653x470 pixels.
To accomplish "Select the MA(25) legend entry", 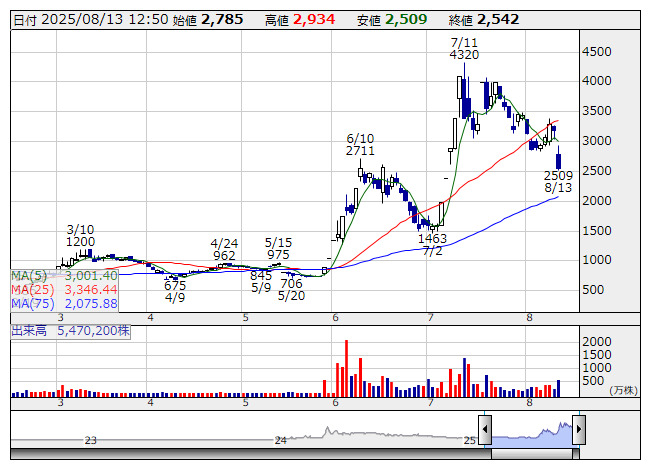I will click(x=65, y=289).
